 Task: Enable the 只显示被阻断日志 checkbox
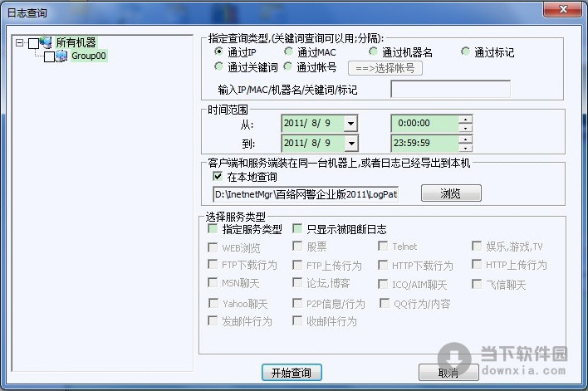[x=298, y=228]
